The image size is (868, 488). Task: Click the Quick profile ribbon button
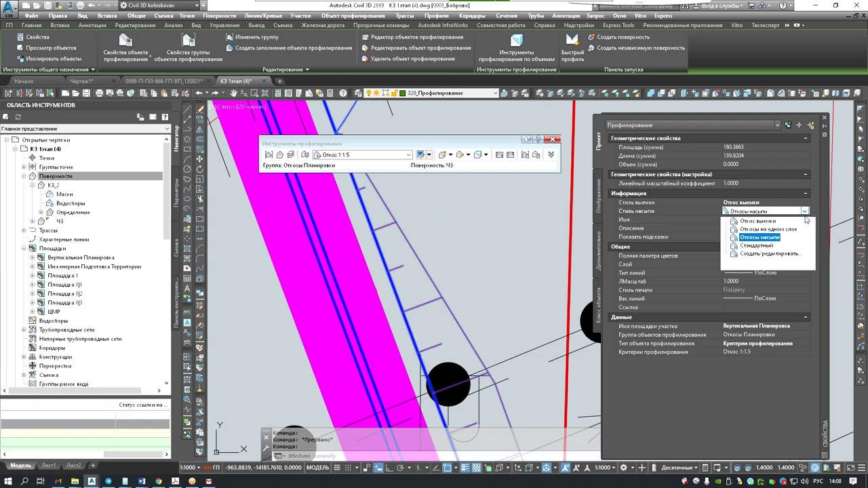pyautogui.click(x=572, y=47)
